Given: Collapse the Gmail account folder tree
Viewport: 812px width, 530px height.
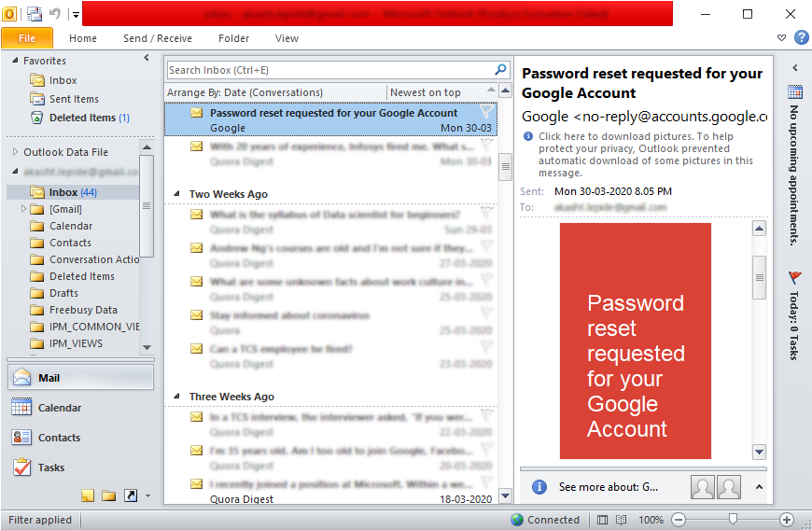Looking at the screenshot, I should [15, 171].
